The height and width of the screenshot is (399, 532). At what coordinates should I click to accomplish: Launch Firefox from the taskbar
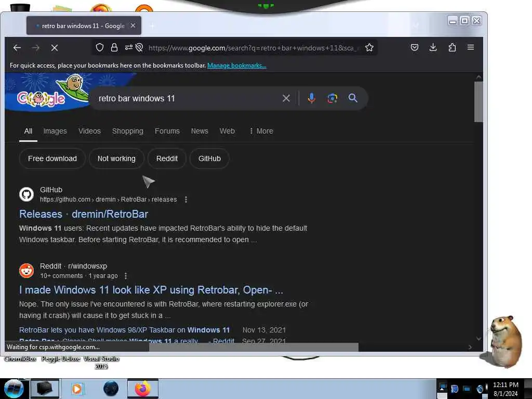point(143,389)
